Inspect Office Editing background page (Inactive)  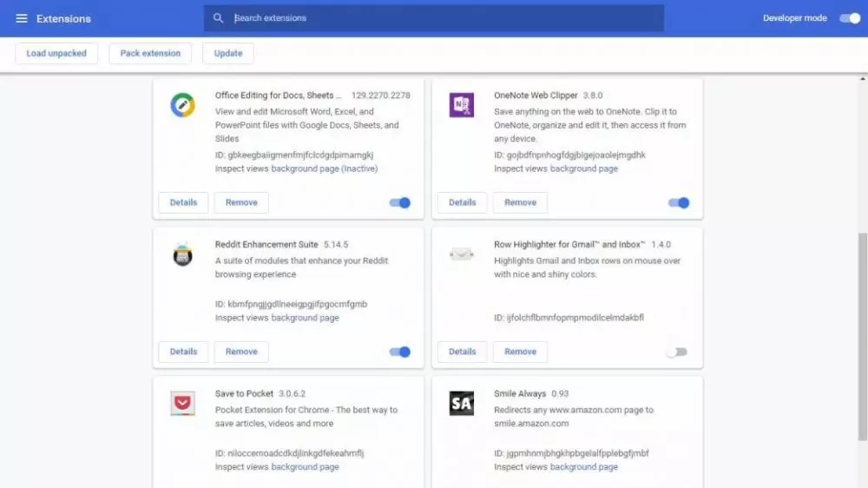point(325,168)
